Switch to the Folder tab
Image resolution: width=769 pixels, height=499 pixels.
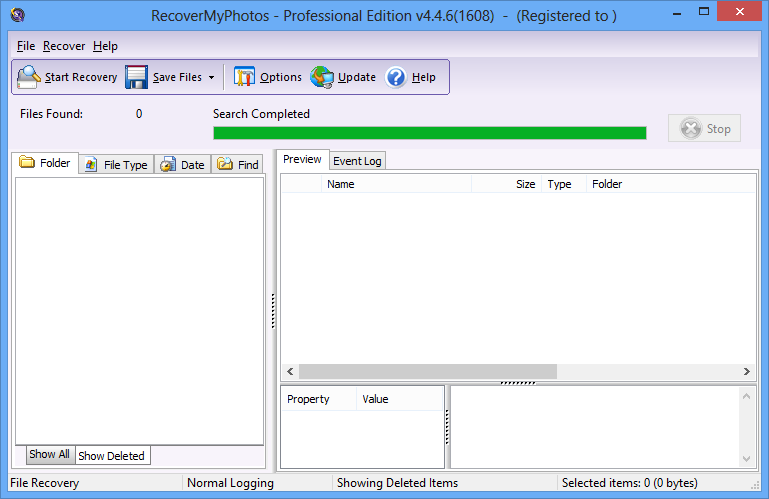45,163
